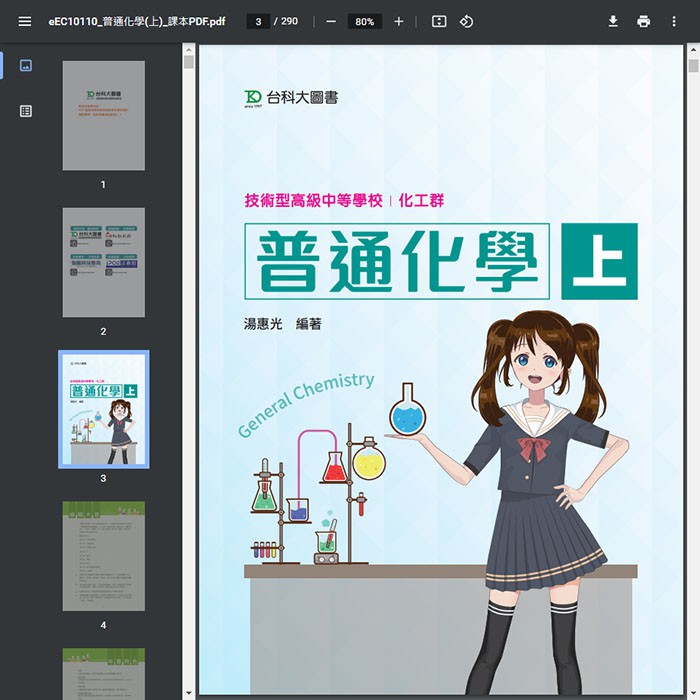Print the PDF document
This screenshot has height=700, width=700.
coord(643,21)
